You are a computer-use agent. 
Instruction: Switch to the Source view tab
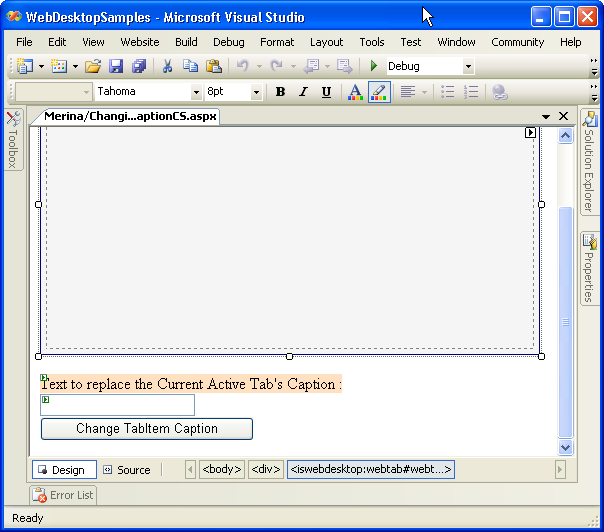pyautogui.click(x=126, y=470)
